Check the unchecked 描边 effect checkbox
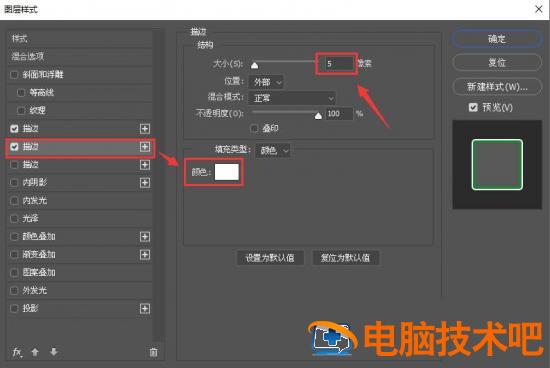The width and height of the screenshot is (550, 368). click(14, 165)
